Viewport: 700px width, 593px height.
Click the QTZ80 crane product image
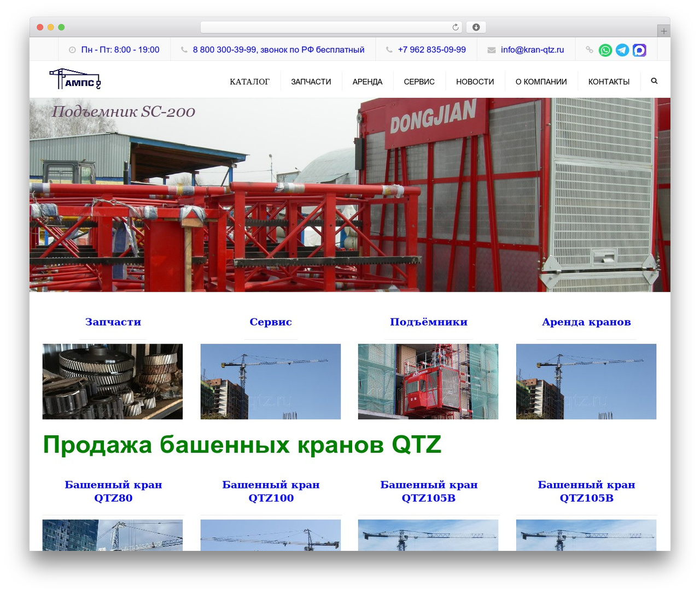[x=113, y=535]
